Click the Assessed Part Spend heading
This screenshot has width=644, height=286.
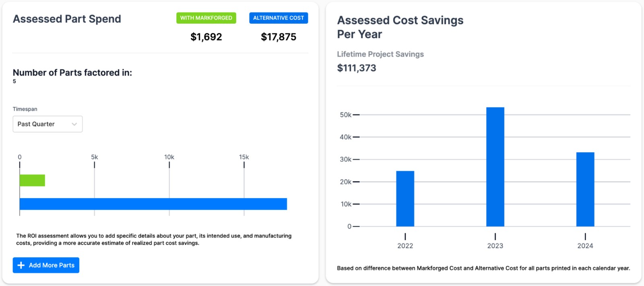tap(67, 19)
